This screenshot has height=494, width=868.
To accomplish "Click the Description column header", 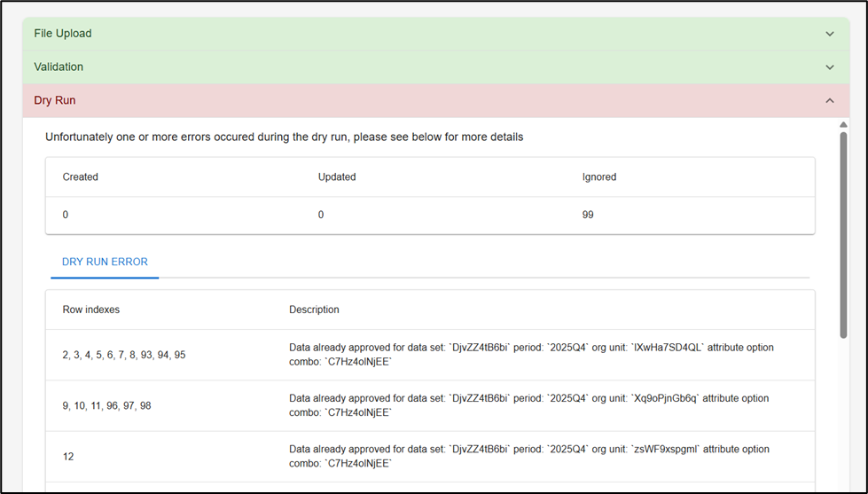I will (314, 310).
